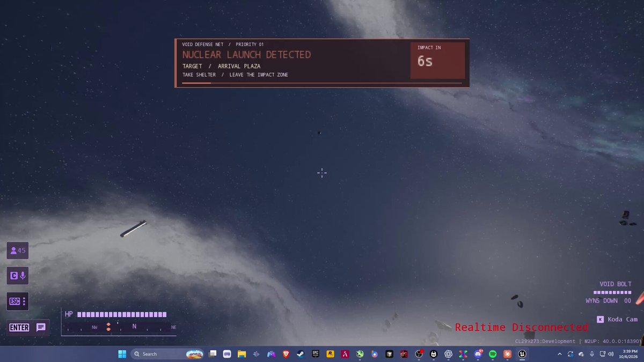Click the taskbar Search box
The height and width of the screenshot is (362, 644).
pyautogui.click(x=169, y=354)
